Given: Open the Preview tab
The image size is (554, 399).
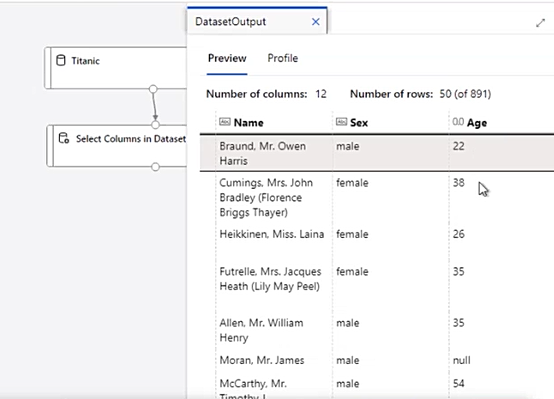Looking at the screenshot, I should pyautogui.click(x=227, y=58).
